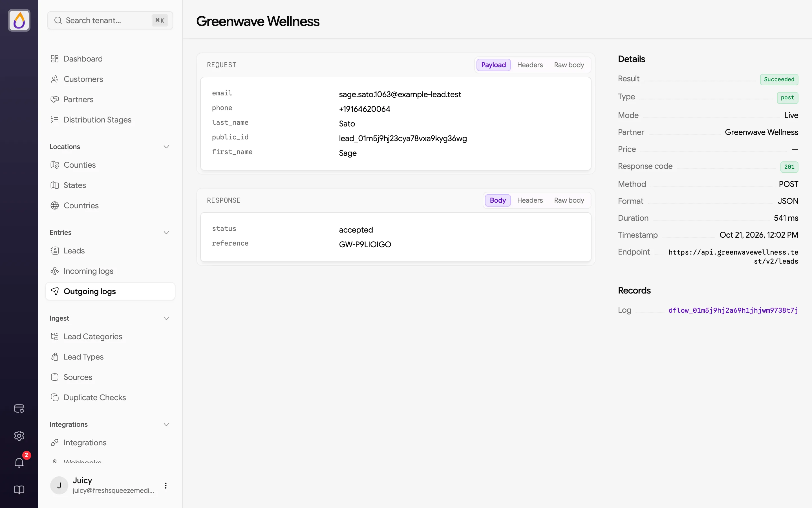Switch to Request Raw body tab
The height and width of the screenshot is (508, 812).
coord(569,65)
